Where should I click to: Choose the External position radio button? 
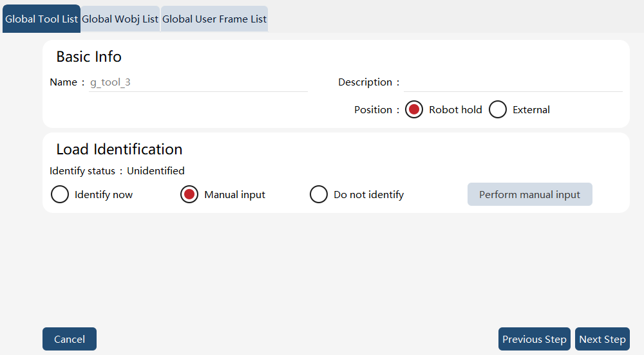coord(498,110)
